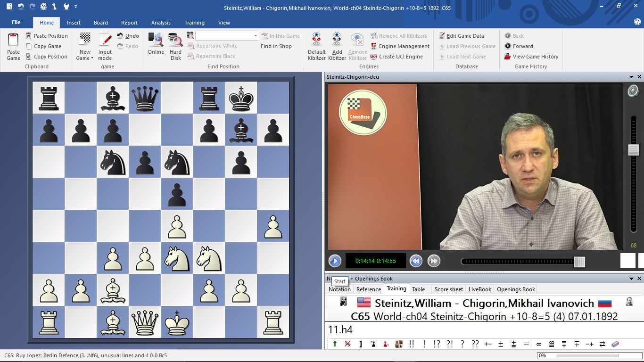Click the save icon in title bar
644x362 pixels.
tap(9, 7)
